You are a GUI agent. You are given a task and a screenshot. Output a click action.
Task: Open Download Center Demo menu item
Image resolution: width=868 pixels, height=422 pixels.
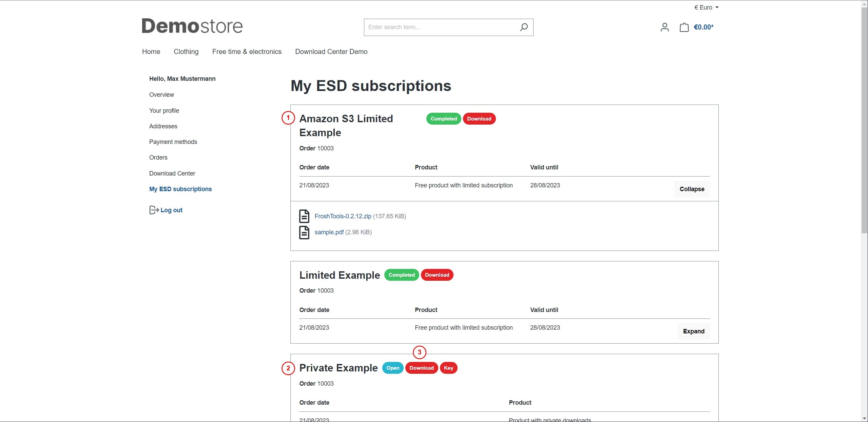coord(331,52)
